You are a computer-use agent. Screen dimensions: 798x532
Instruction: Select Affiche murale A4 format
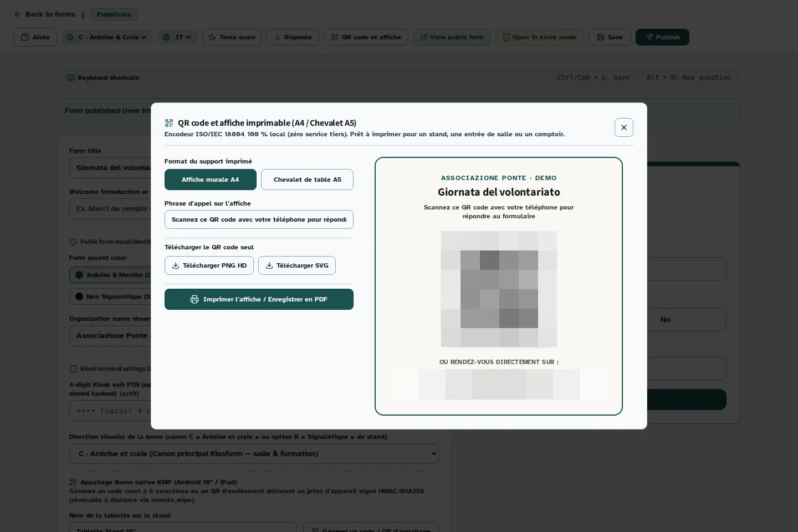[210, 180]
